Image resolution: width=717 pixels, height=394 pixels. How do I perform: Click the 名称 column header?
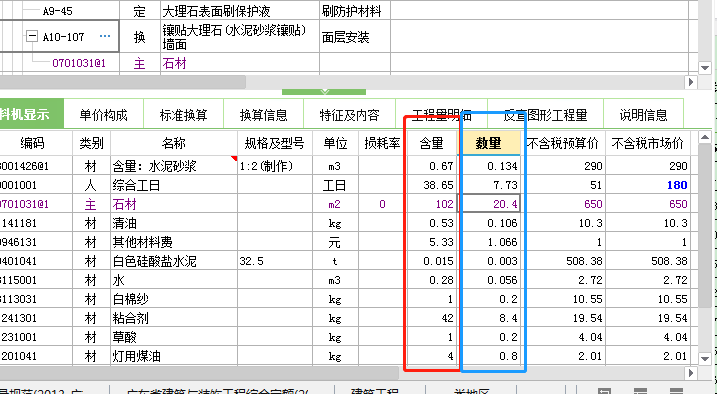click(174, 144)
